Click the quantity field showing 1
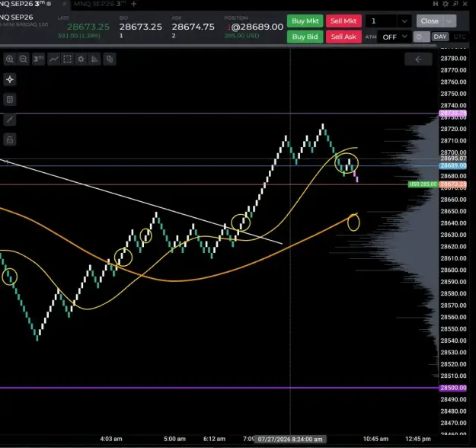The height and width of the screenshot is (448, 476). [x=382, y=21]
